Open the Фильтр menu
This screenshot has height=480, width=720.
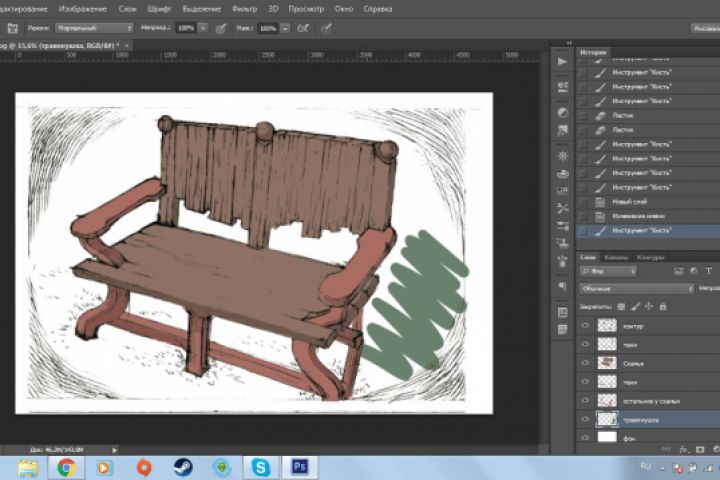[x=244, y=8]
